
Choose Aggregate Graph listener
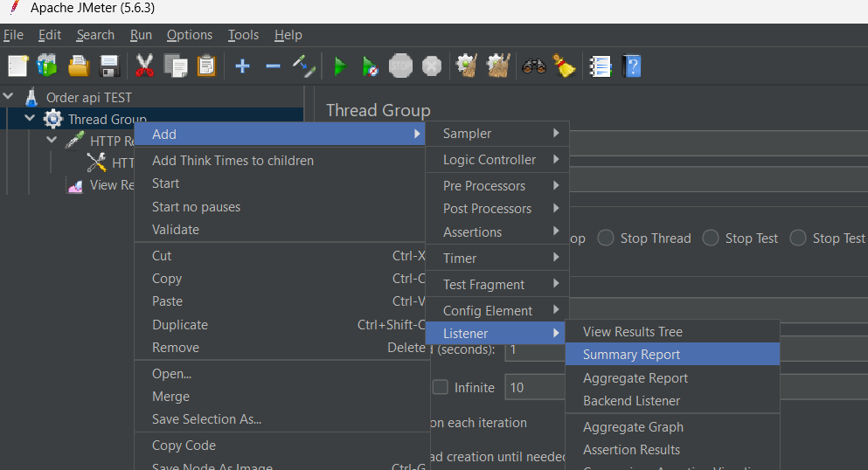coord(672,427)
